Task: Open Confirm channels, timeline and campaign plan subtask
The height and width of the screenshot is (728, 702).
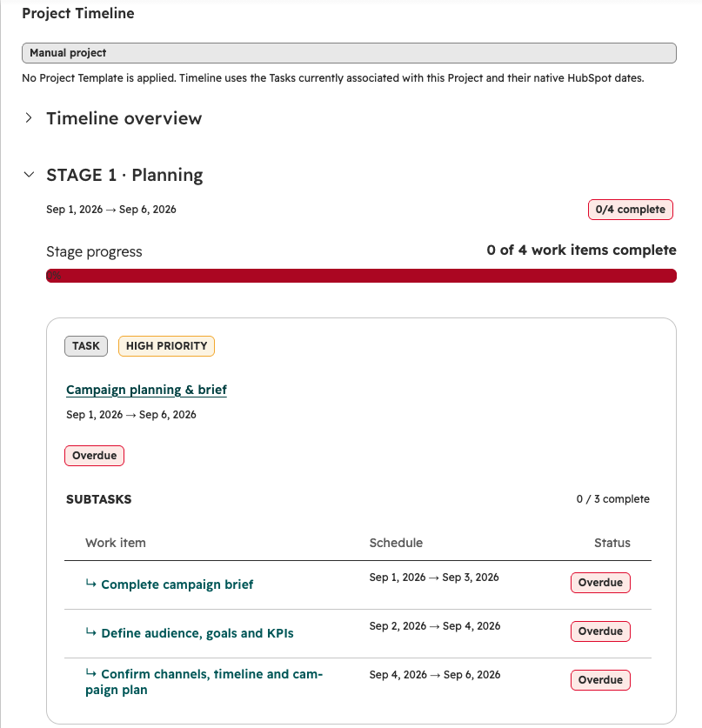Action: coord(204,682)
